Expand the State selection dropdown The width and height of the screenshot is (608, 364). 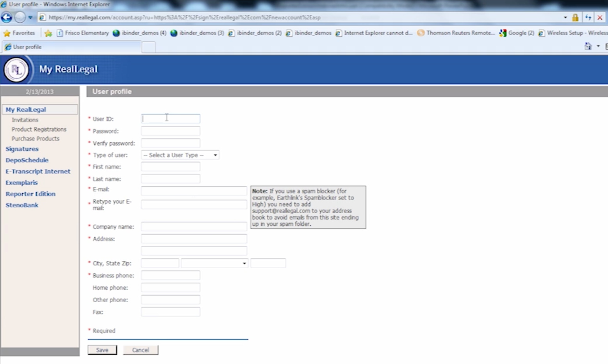[x=214, y=263]
